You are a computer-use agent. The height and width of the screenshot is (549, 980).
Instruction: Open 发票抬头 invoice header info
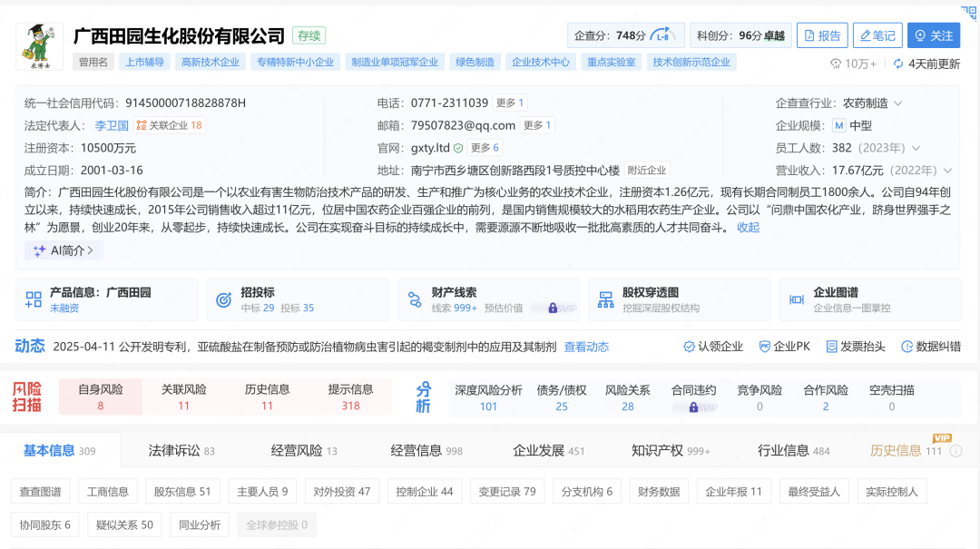click(x=860, y=347)
